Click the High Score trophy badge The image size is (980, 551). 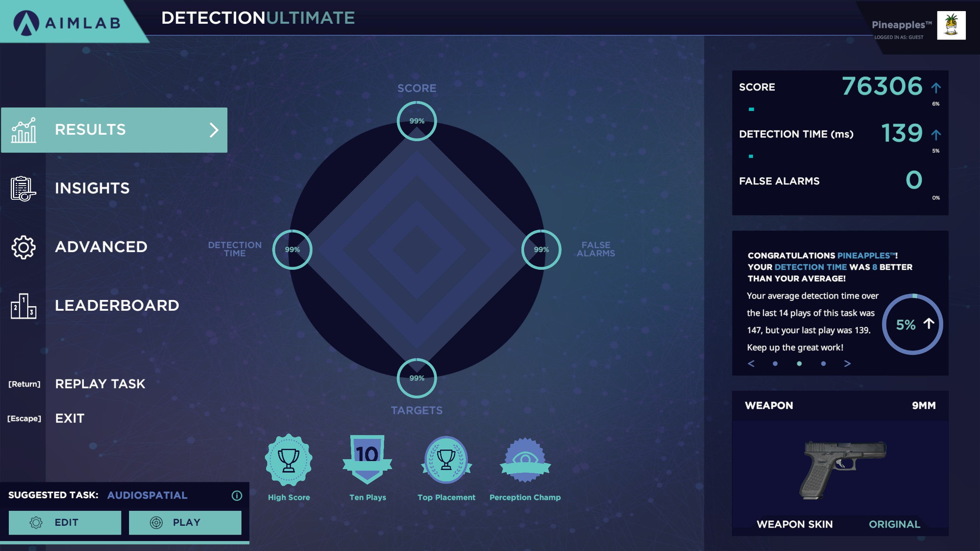pos(289,460)
